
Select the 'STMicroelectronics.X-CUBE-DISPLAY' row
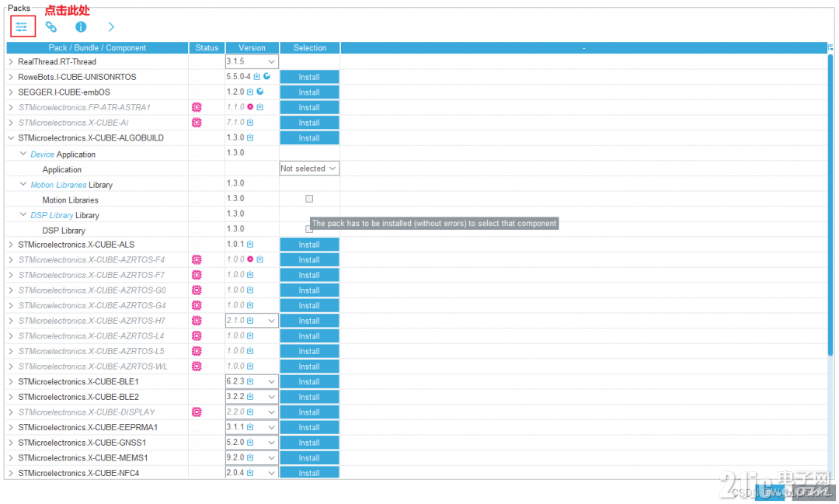click(87, 412)
